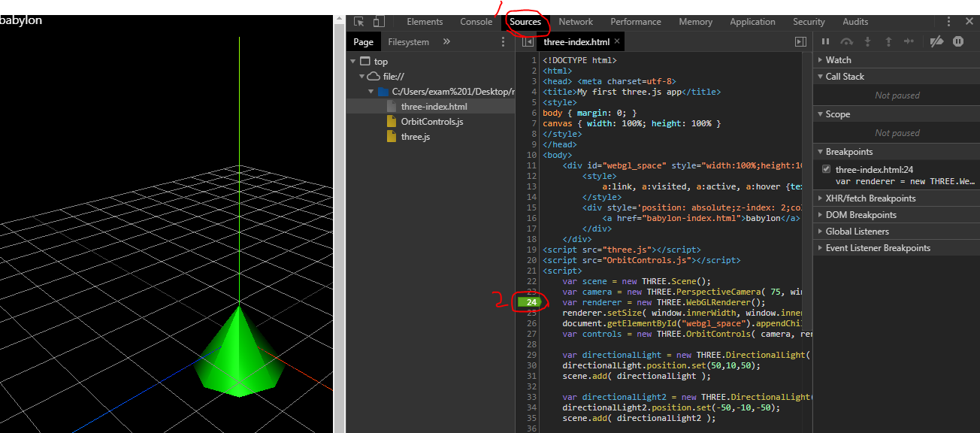This screenshot has height=433, width=980.
Task: Click line number 29 gutter
Action: click(531, 355)
